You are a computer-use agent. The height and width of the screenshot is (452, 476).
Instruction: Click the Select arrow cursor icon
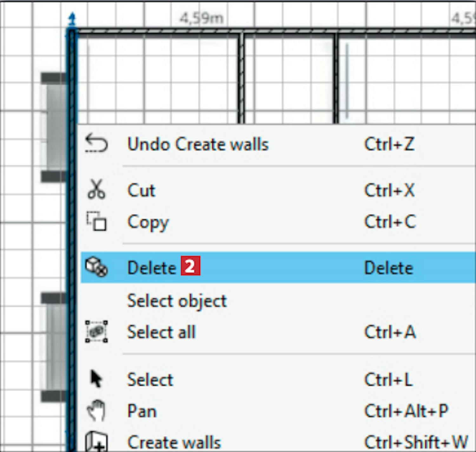point(96,379)
